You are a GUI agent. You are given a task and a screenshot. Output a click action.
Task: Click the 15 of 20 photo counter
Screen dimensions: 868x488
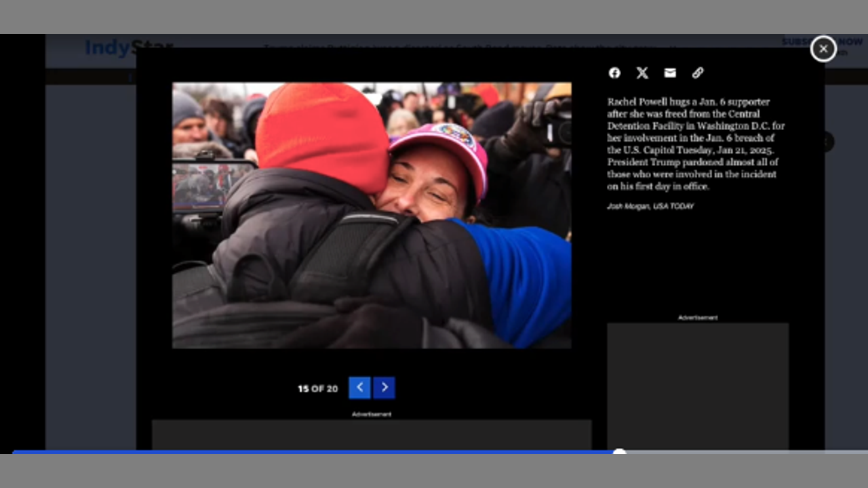coord(317,388)
